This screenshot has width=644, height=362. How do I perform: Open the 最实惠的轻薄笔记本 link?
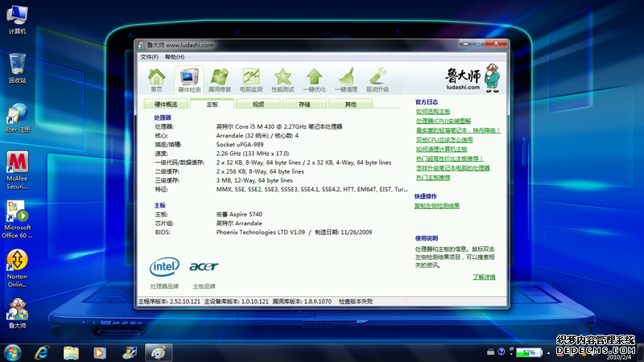458,130
